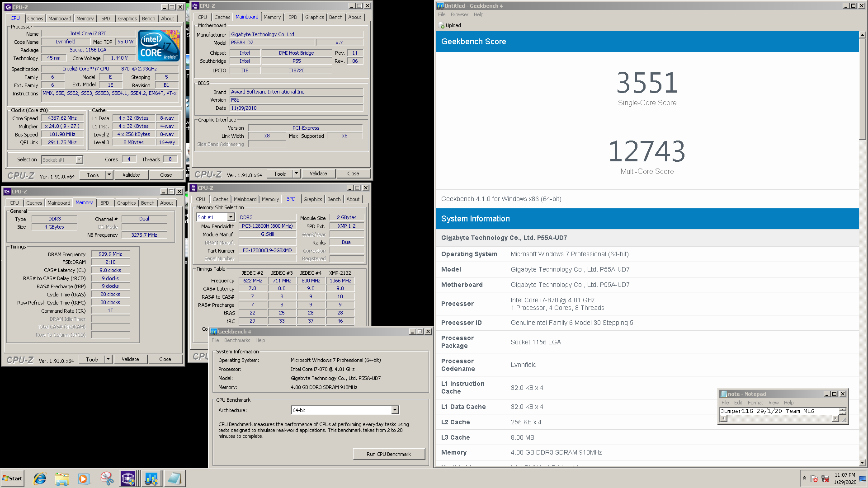Click the Intel Core i7 logo in CPU-Z
This screenshot has height=488, width=868.
pyautogui.click(x=159, y=46)
